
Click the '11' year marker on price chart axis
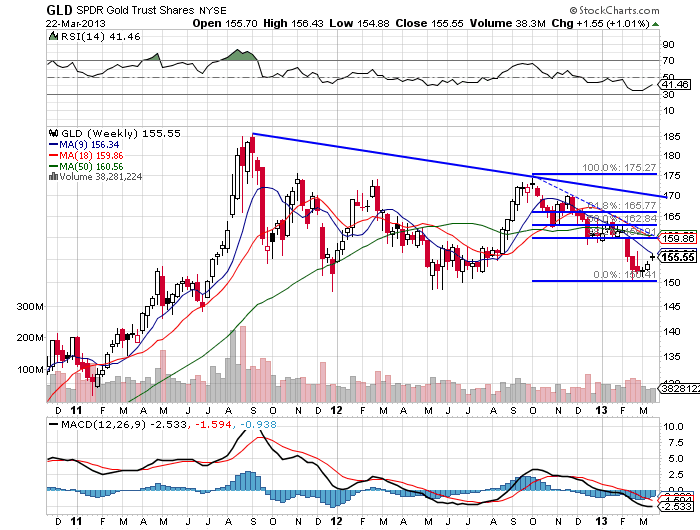point(76,410)
